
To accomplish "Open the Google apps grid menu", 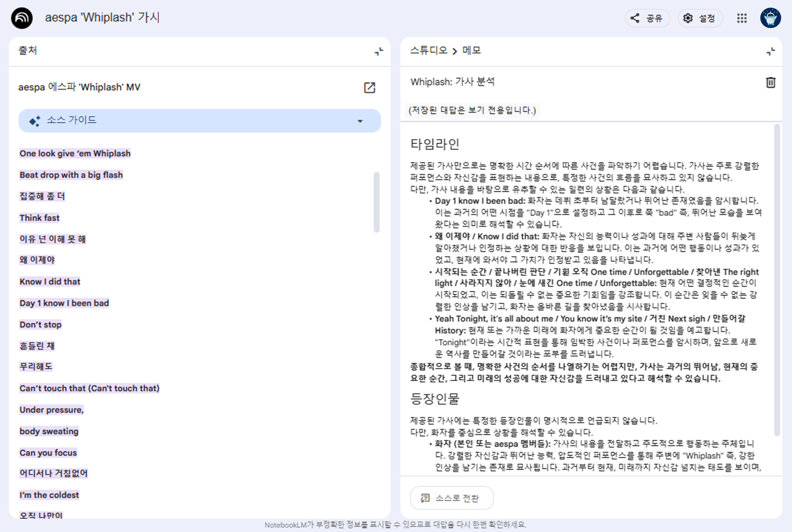I will 742,18.
